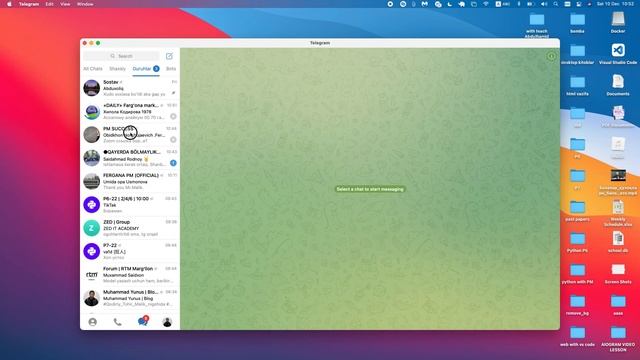Click inside the Search field

click(x=121, y=56)
